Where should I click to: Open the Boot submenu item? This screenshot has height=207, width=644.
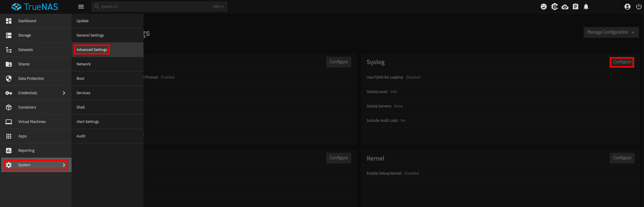pyautogui.click(x=107, y=79)
